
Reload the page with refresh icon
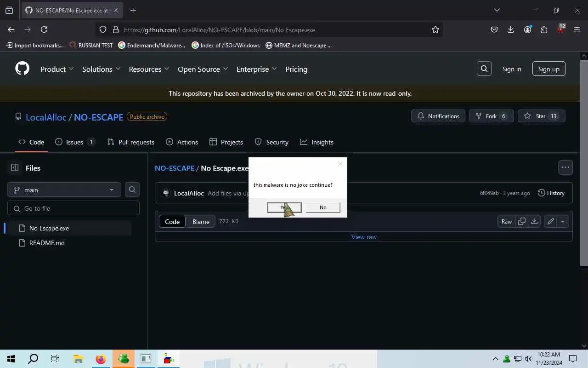pyautogui.click(x=44, y=29)
